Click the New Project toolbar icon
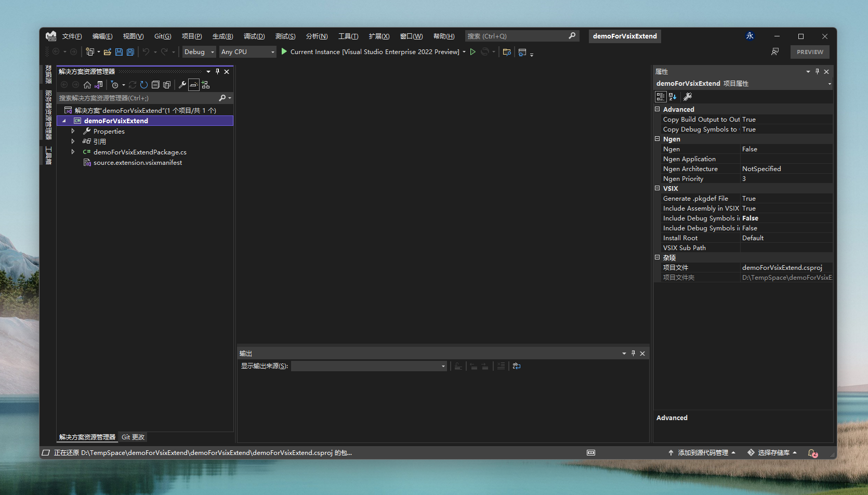The image size is (868, 495). pyautogui.click(x=90, y=52)
